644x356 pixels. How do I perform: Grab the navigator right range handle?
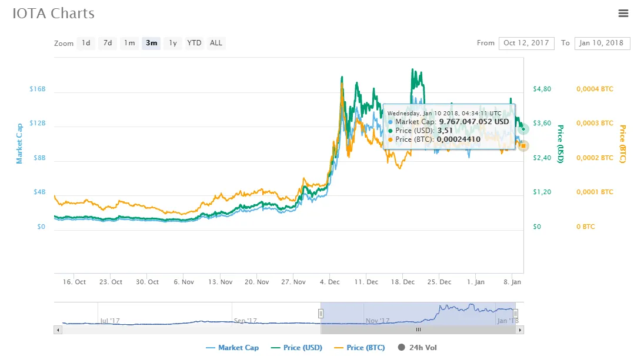515,314
